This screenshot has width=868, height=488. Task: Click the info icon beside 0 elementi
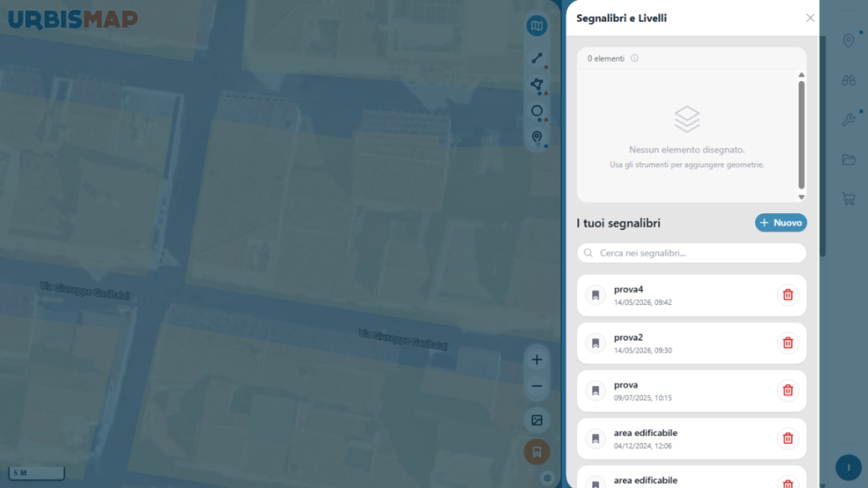(635, 58)
